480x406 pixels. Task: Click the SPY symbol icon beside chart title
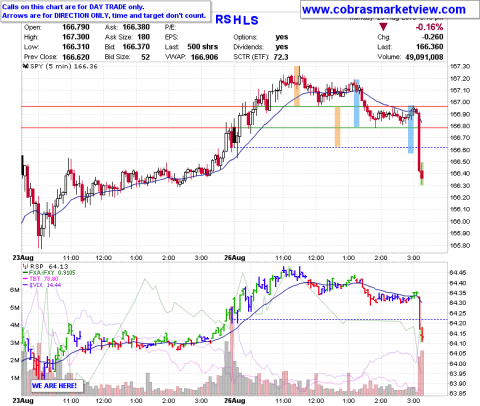[x=26, y=66]
